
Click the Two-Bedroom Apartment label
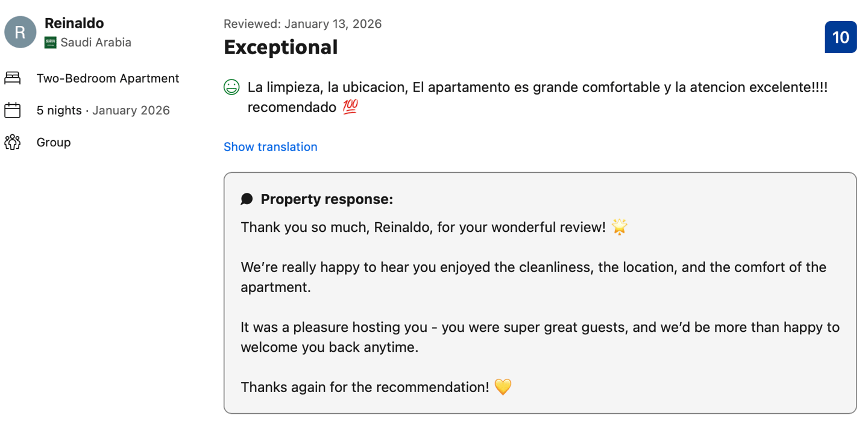click(108, 78)
